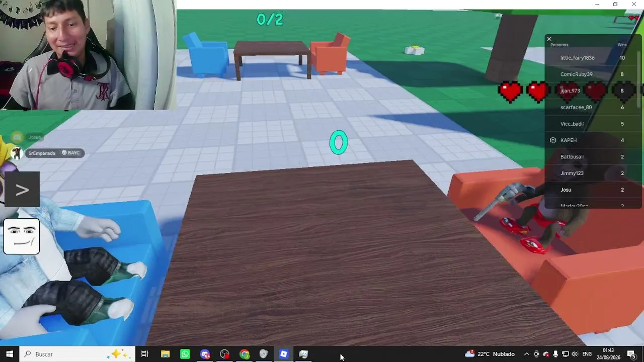Screen dimensions: 644x362
Task: Switch the ENG input language
Action: 587,354
